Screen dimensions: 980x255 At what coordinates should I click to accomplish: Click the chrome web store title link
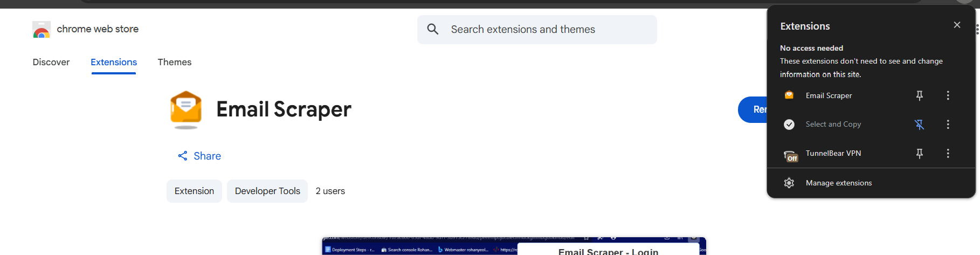[98, 29]
